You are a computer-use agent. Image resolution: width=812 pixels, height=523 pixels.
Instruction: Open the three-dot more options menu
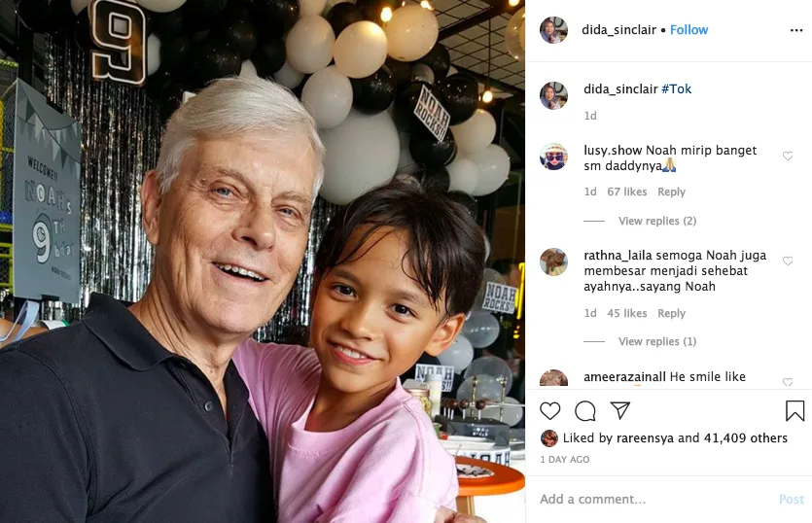pyautogui.click(x=796, y=30)
